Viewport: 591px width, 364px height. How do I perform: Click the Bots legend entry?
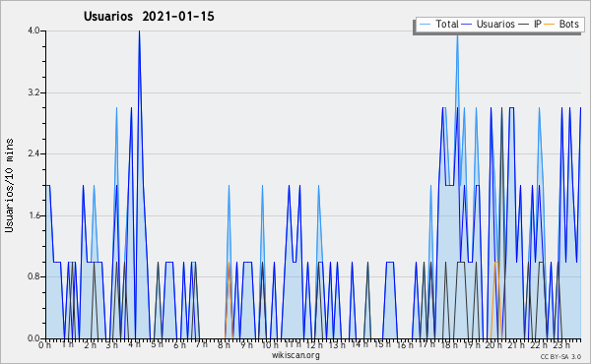tap(561, 24)
